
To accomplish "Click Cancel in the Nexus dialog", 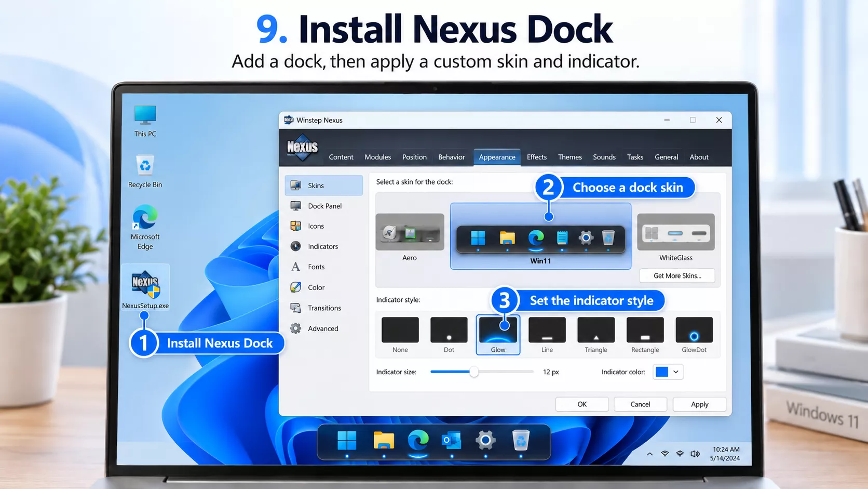I will pyautogui.click(x=640, y=404).
